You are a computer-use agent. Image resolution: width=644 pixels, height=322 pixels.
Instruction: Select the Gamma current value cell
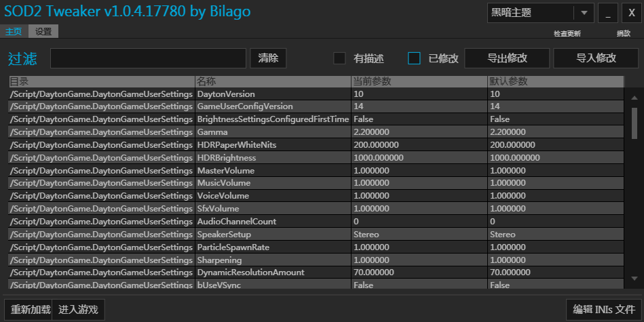pos(419,132)
